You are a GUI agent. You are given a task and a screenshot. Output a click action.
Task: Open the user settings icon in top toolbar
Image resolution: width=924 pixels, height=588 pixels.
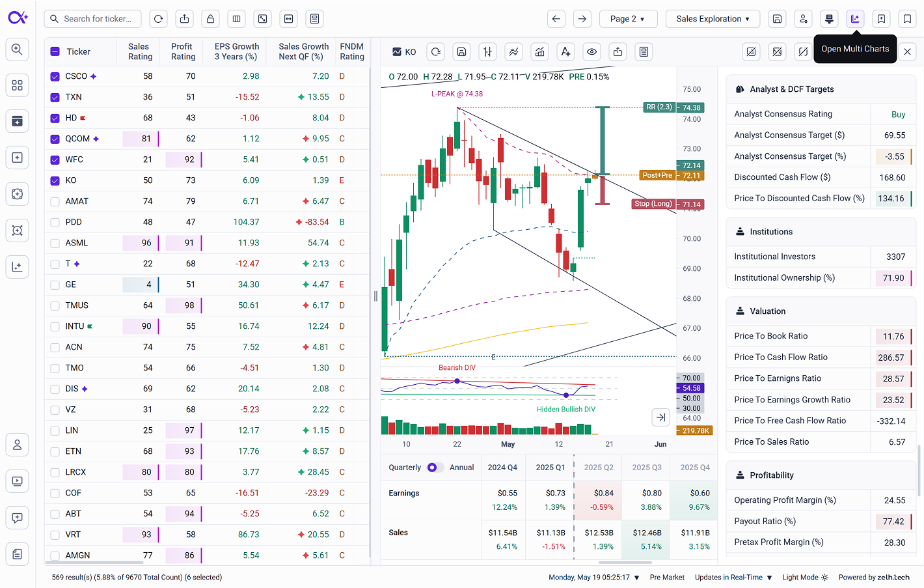tap(803, 19)
